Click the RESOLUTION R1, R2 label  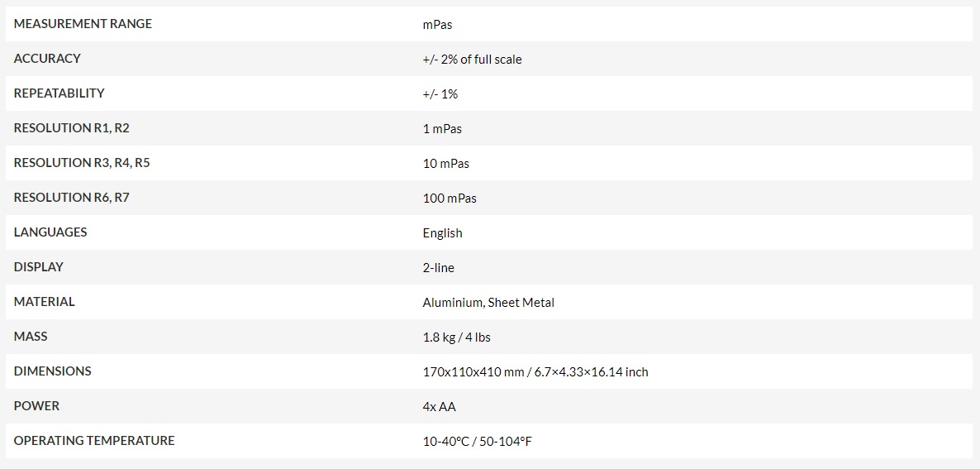tap(71, 127)
